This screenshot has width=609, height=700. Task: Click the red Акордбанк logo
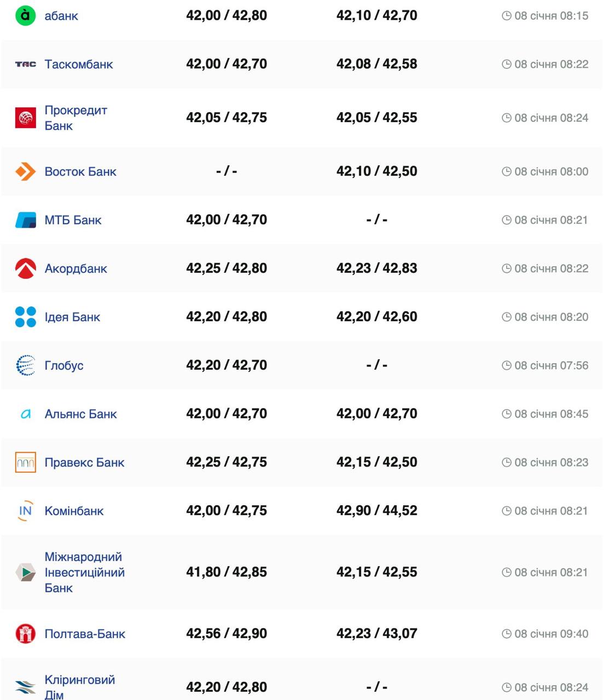tap(25, 269)
